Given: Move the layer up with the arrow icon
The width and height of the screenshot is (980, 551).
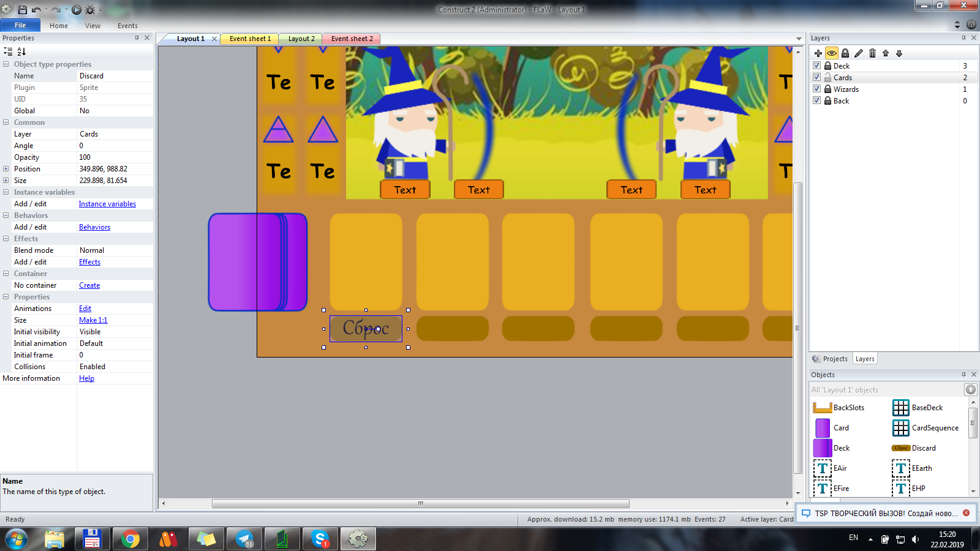Looking at the screenshot, I should (x=886, y=53).
